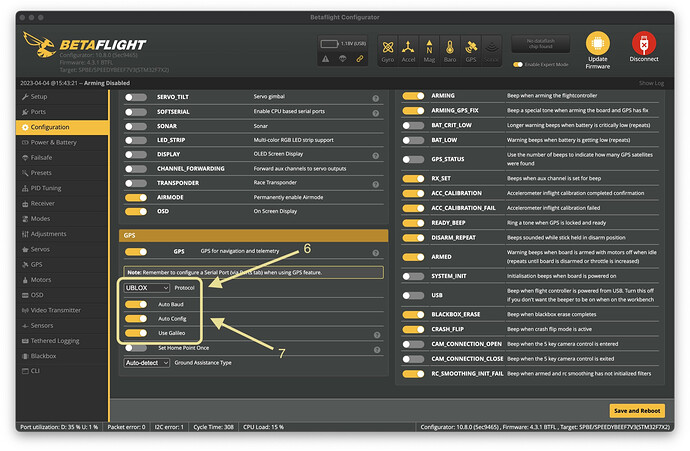This screenshot has width=690, height=451.
Task: Open the Setup tab
Action: click(62, 97)
